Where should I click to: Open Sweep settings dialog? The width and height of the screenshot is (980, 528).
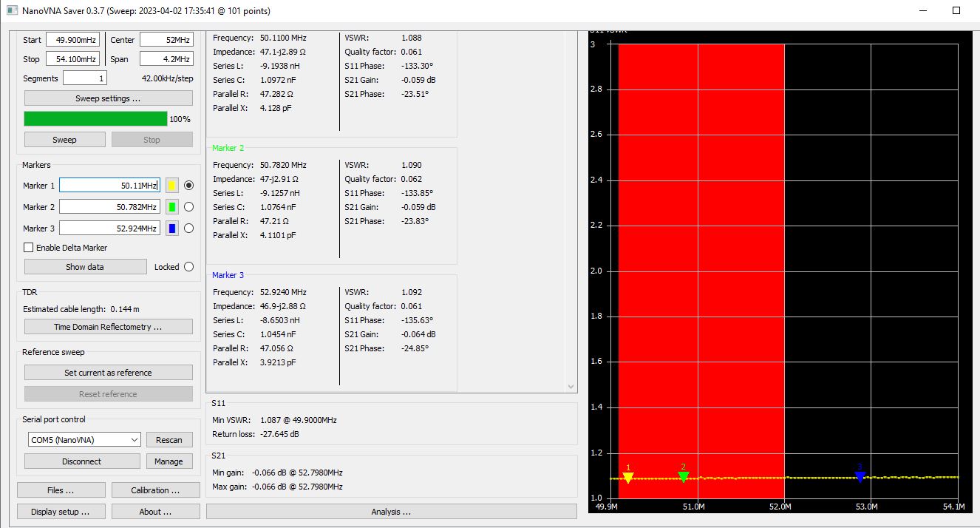(x=108, y=98)
